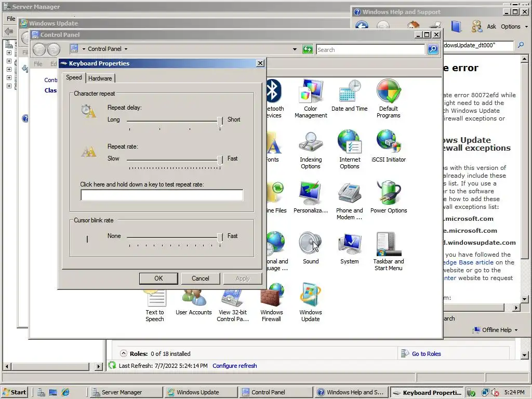Open Color Management in Control Panel
Viewport: 532px width, 399px height.
click(311, 98)
